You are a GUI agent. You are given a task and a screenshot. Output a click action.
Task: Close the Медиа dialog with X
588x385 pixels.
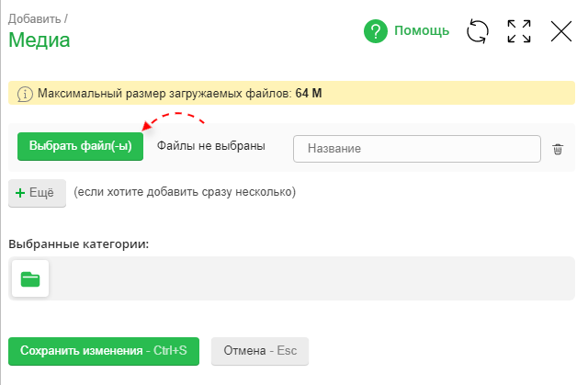561,31
